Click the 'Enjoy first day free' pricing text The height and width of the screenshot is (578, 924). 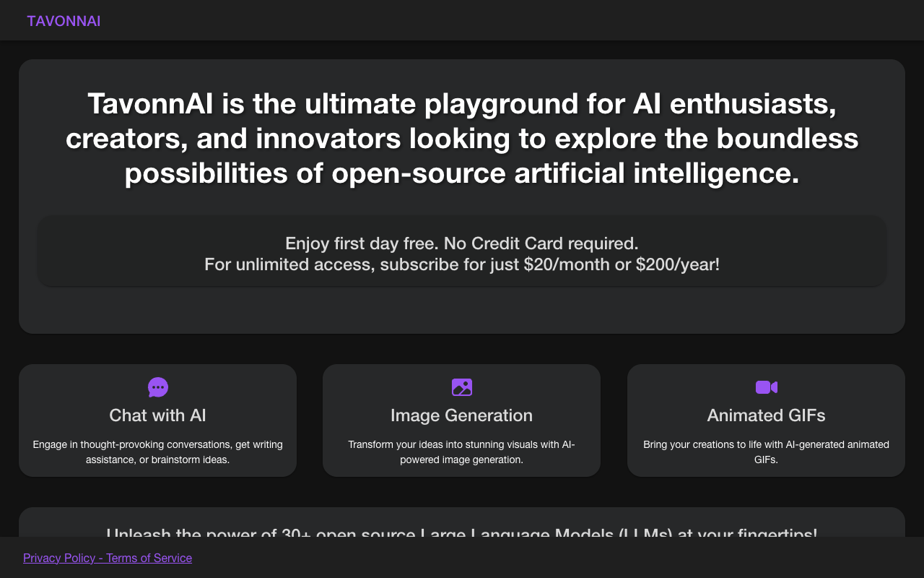[462, 243]
